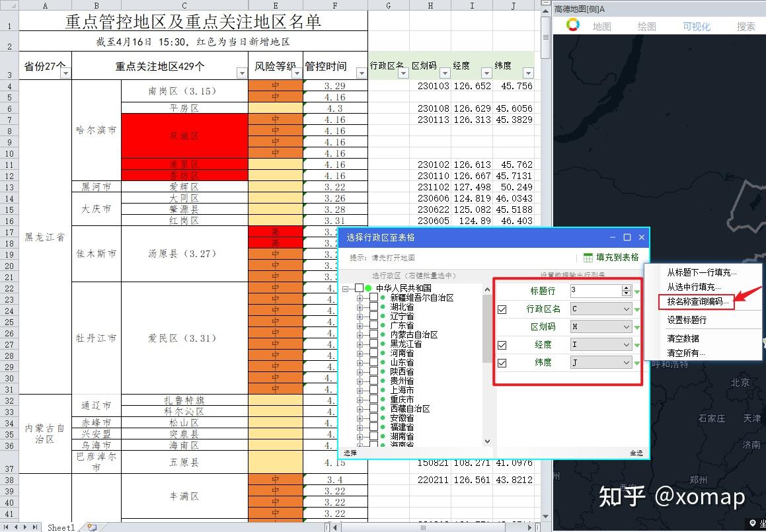766x532 pixels.
Task: Click the green dot beside 中华人民共和国
Action: [x=368, y=288]
